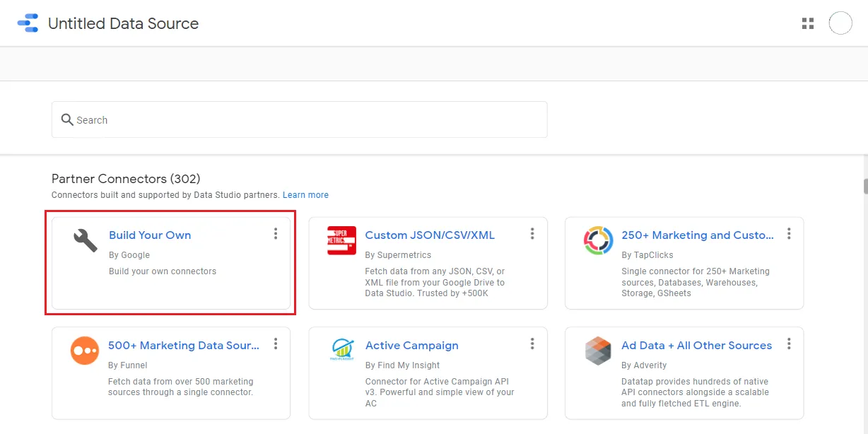
Task: Select the Build Your Own connector title
Action: (x=150, y=235)
